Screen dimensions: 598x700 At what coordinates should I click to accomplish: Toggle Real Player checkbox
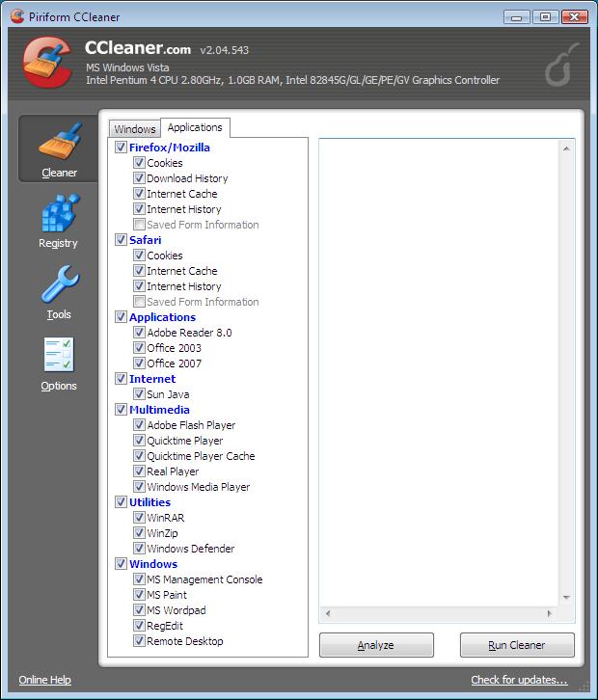139,471
